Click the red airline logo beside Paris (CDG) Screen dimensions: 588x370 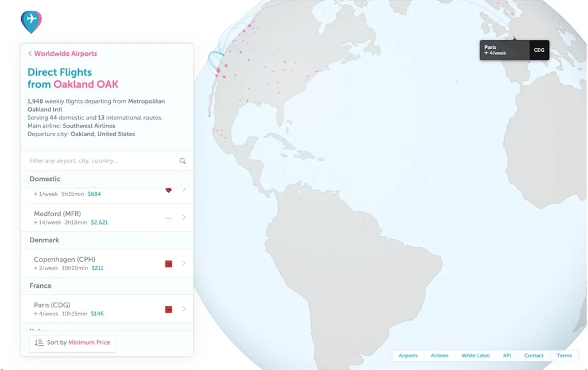(x=168, y=309)
